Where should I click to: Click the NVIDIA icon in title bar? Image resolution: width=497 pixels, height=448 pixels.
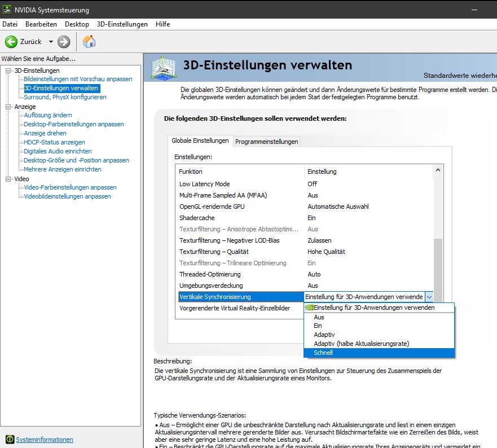pyautogui.click(x=7, y=10)
